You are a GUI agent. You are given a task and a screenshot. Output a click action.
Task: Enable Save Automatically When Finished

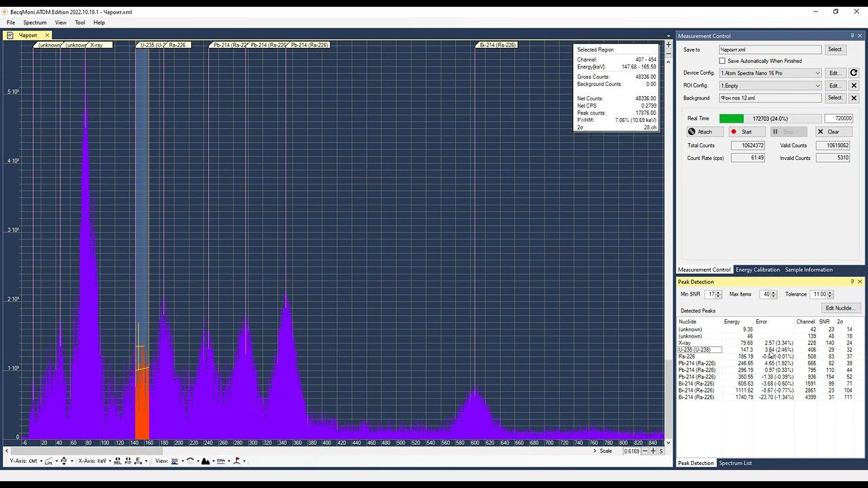coord(722,61)
